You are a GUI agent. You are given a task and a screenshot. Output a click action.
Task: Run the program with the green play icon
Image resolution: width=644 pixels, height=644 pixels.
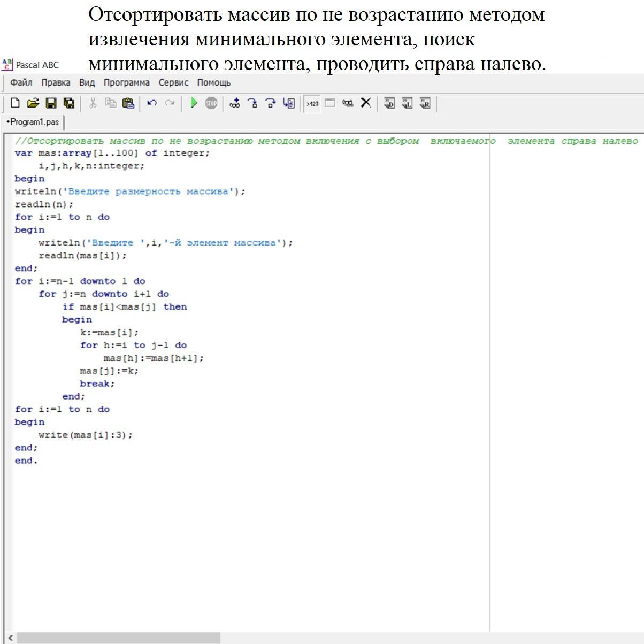tap(194, 103)
